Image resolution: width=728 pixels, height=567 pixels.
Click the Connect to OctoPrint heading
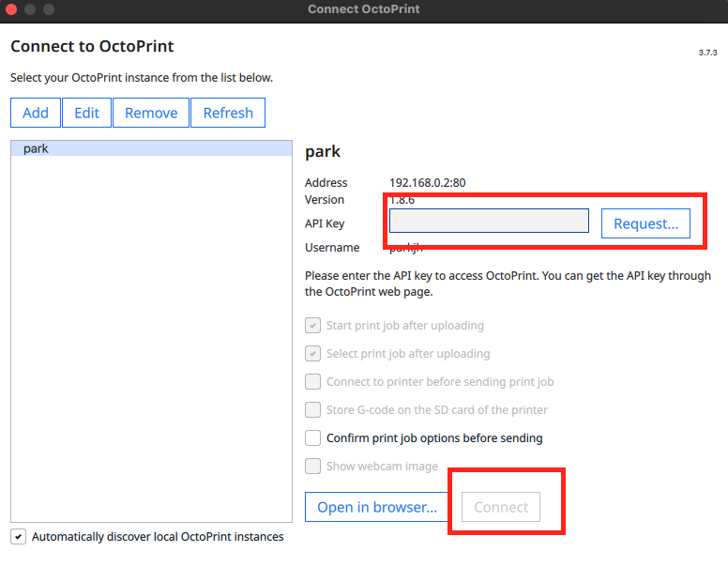coord(92,46)
